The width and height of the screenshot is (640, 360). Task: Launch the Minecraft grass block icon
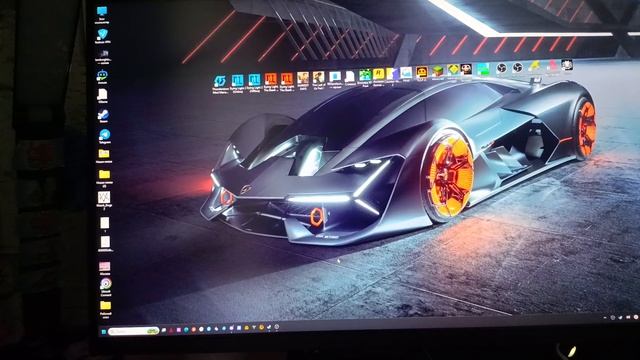pyautogui.click(x=438, y=72)
